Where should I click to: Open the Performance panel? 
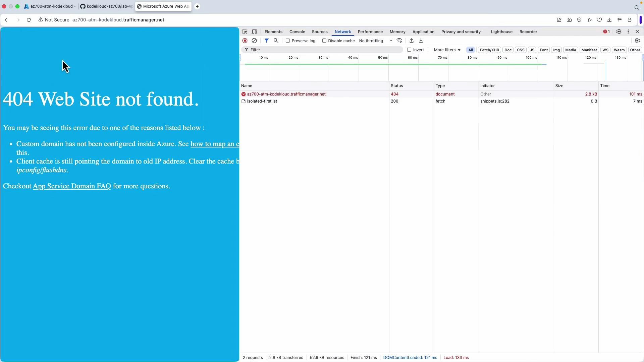[x=370, y=32]
